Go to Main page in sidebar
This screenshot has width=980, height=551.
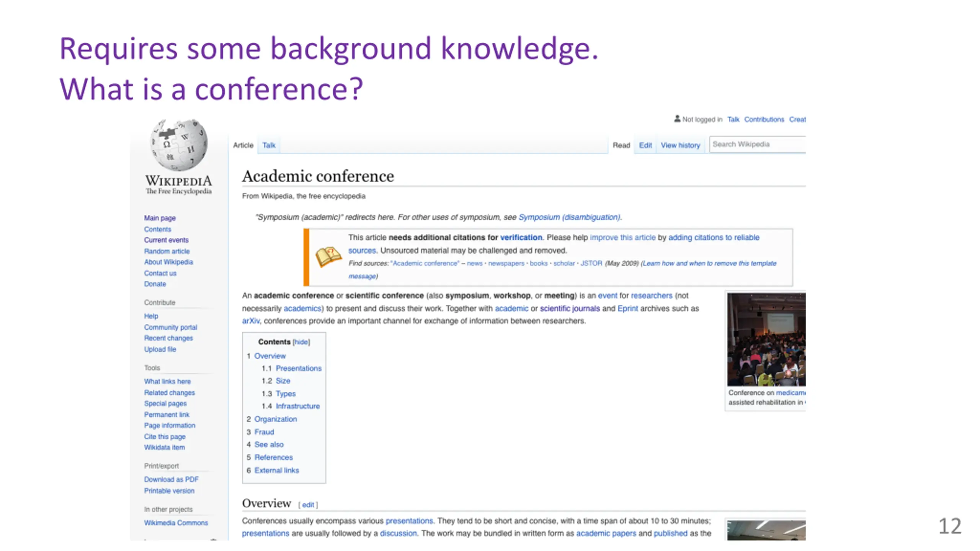(160, 218)
